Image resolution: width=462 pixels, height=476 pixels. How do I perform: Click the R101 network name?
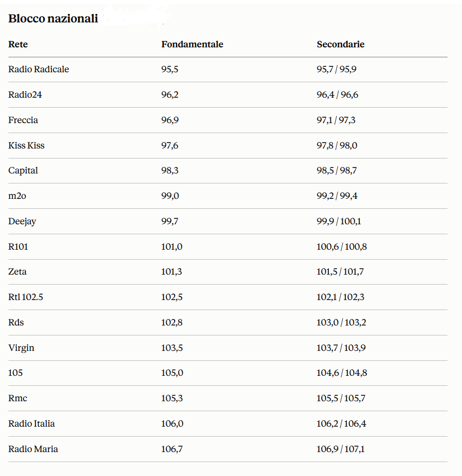[18, 247]
